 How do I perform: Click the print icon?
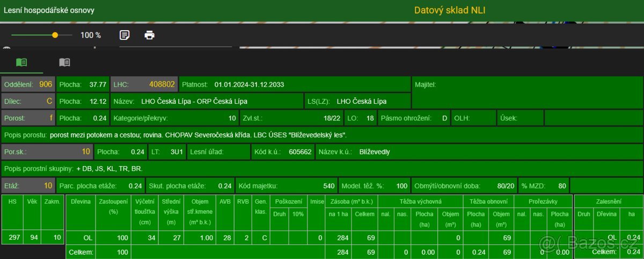pos(150,35)
